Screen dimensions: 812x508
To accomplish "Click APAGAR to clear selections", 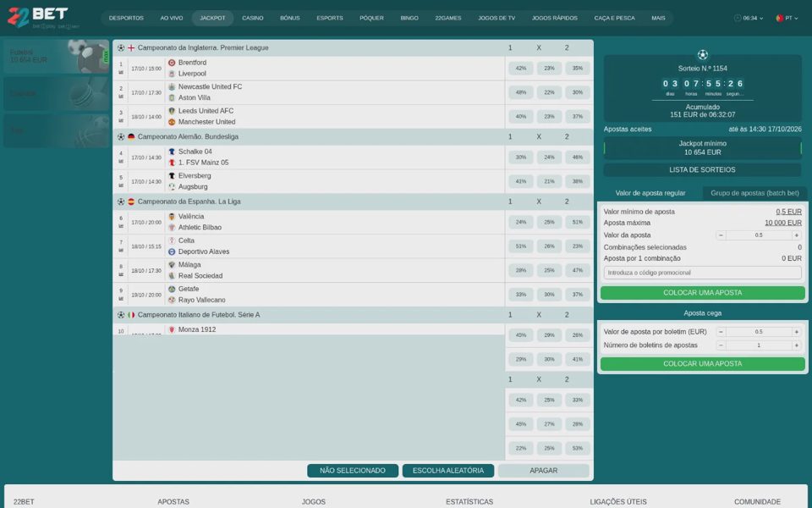I will coord(543,471).
